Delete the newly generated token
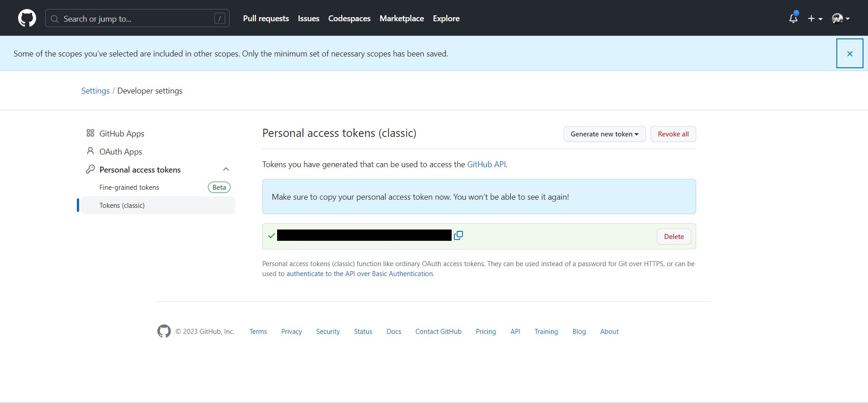 pos(674,236)
